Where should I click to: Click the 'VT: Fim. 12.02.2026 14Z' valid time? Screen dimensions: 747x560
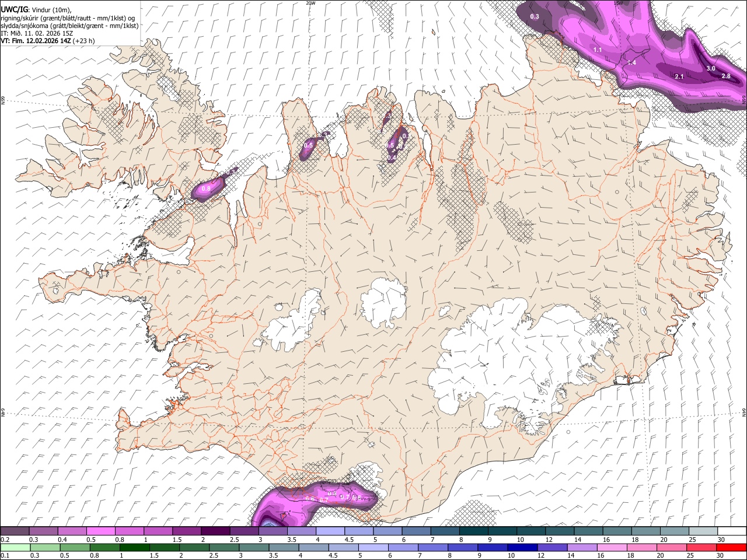point(36,41)
